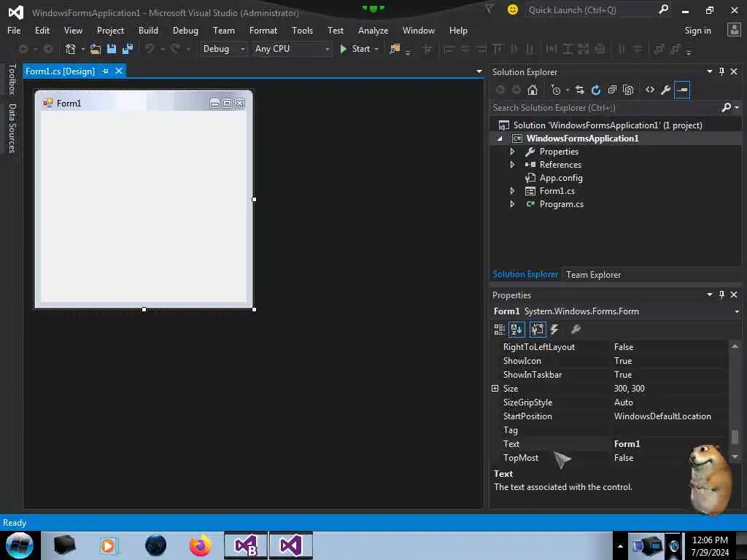
Task: Click Sync with Active Document icon
Action: [x=580, y=90]
